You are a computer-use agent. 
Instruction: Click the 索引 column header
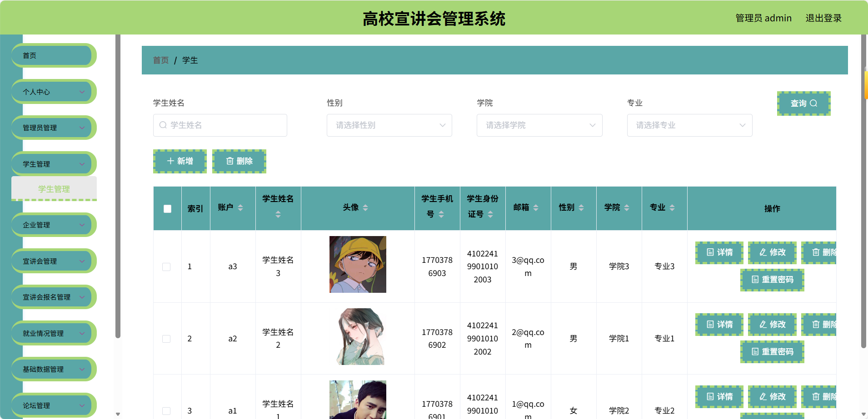195,209
